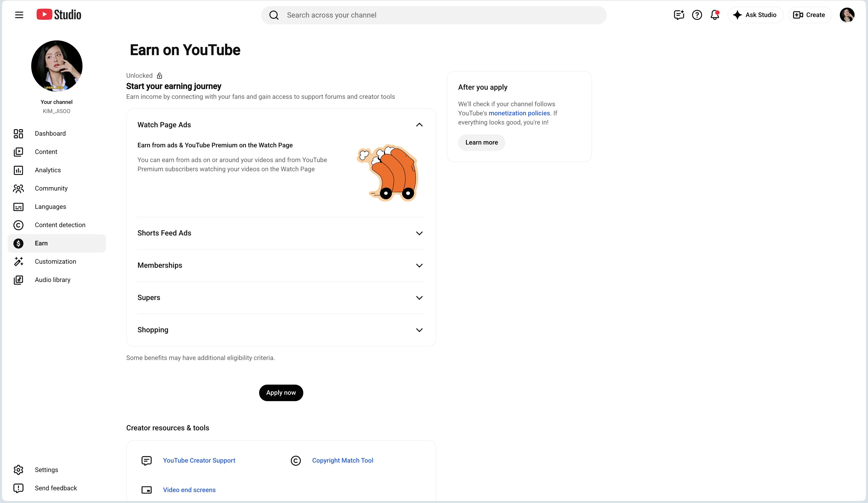
Task: Click the KIM_JISOO channel name
Action: 57,111
